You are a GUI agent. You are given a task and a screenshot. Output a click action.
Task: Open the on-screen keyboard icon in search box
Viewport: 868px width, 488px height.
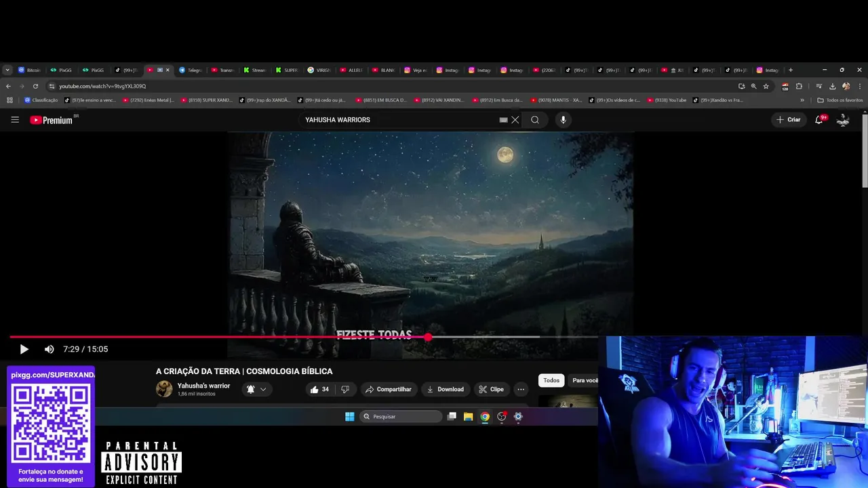pos(503,120)
